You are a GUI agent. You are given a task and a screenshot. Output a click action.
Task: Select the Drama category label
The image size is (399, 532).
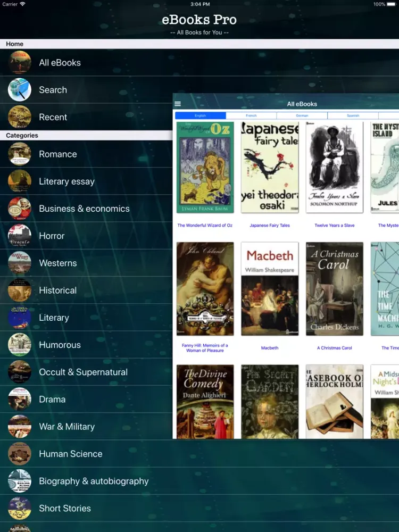tap(52, 400)
